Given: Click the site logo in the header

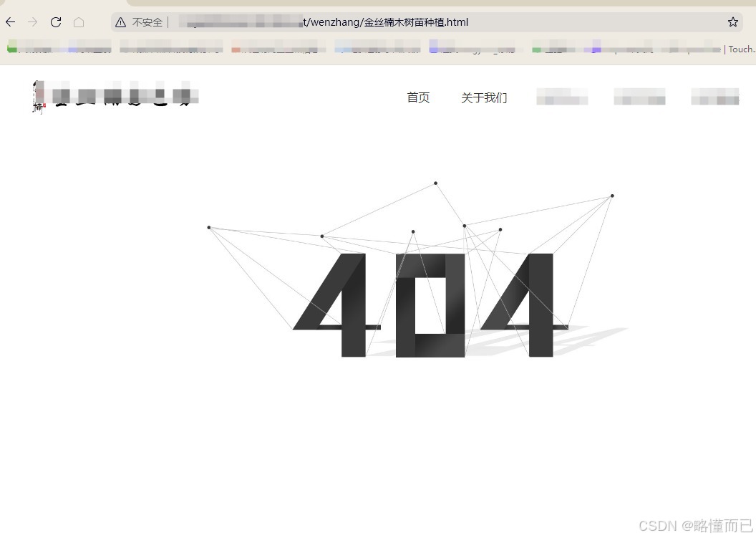Looking at the screenshot, I should tap(115, 97).
